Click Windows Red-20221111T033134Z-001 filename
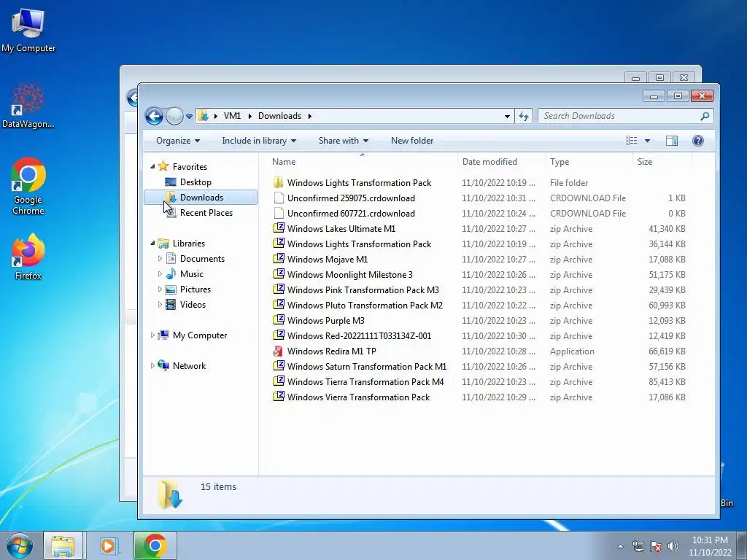747x560 pixels. (x=359, y=336)
